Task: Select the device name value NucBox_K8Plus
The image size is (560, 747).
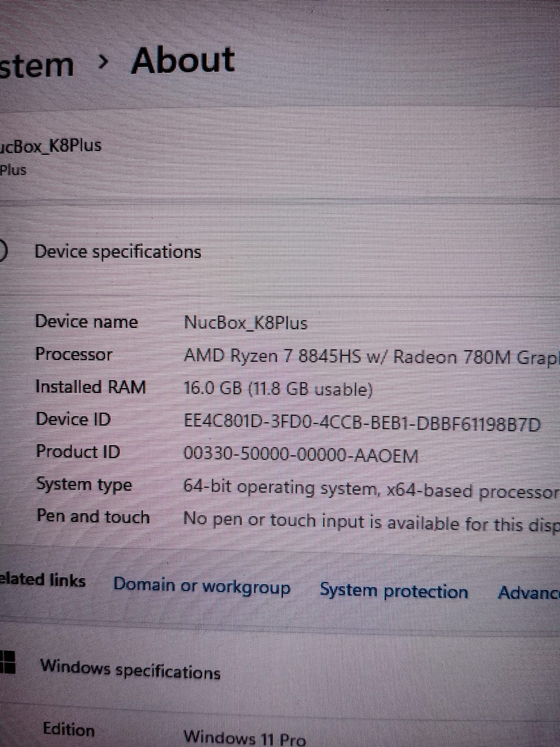Action: (246, 323)
